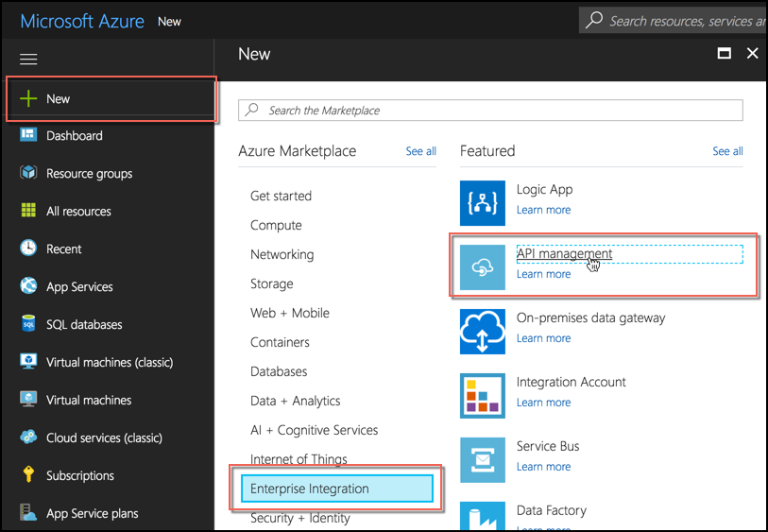This screenshot has height=532, width=768.
Task: Click the App Service plans icon
Action: click(x=28, y=512)
